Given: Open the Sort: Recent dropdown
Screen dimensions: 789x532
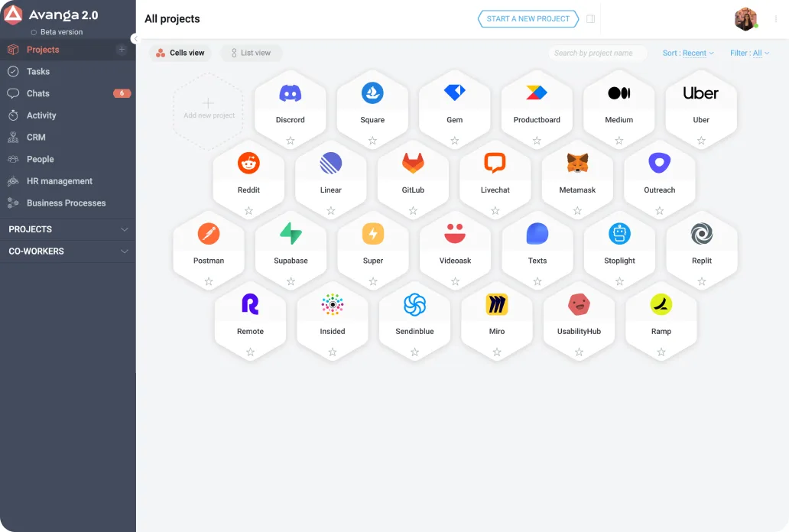Looking at the screenshot, I should tap(688, 53).
